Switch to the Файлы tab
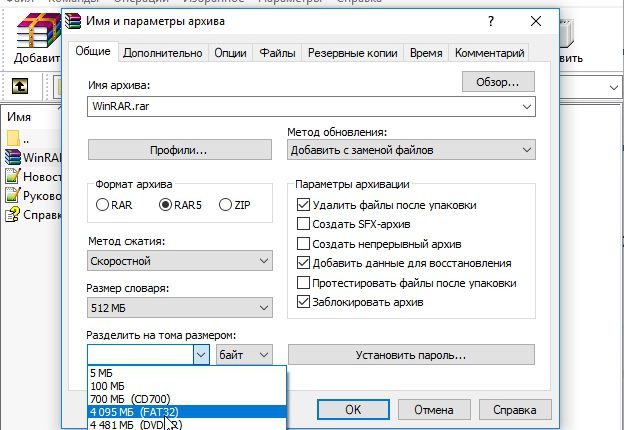This screenshot has height=430, width=624. tap(277, 53)
